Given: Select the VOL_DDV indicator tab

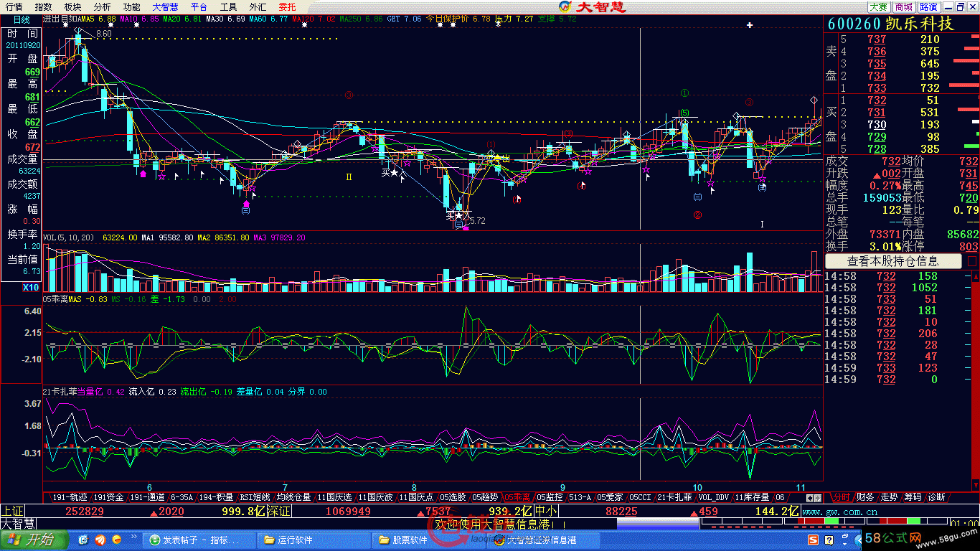Looking at the screenshot, I should (713, 496).
